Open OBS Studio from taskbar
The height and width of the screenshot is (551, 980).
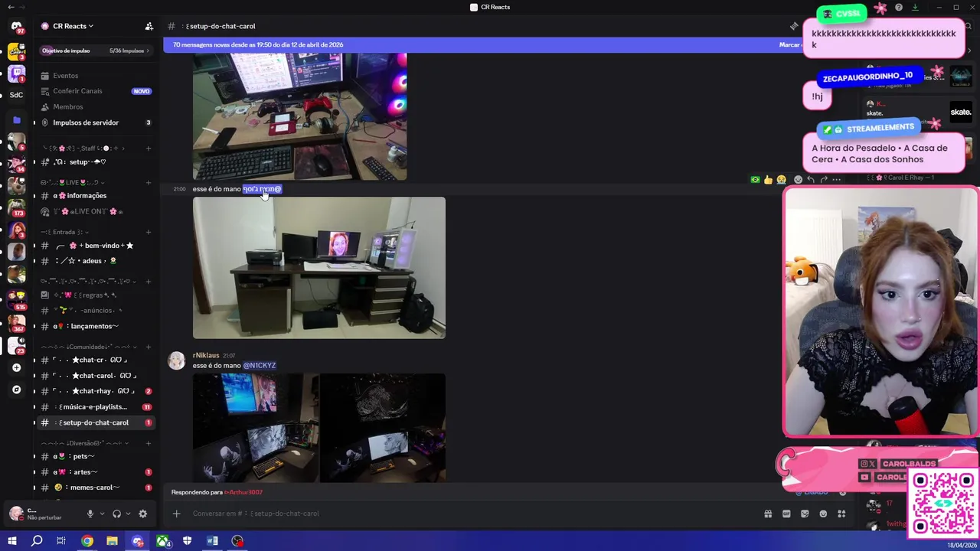pos(237,541)
